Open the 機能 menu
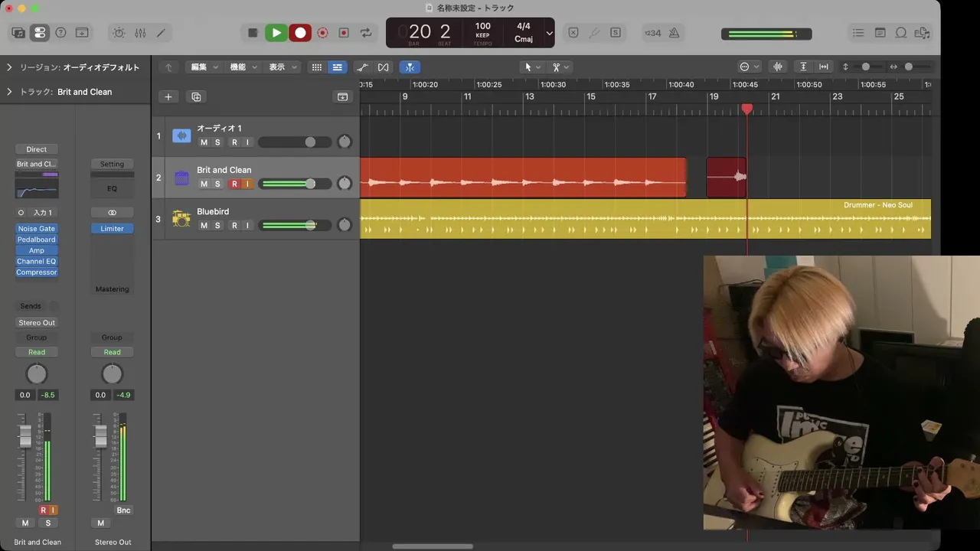This screenshot has height=551, width=980. click(244, 67)
